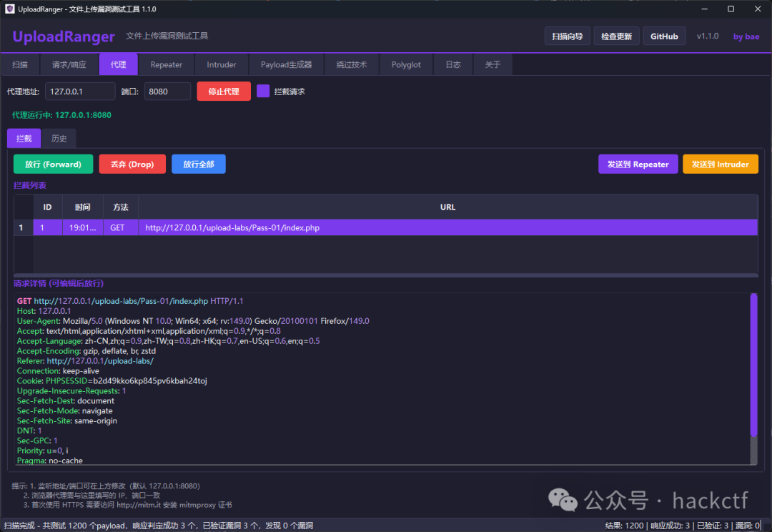772x532 pixels.
Task: Click the 结果: 1200 status entry
Action: point(624,526)
